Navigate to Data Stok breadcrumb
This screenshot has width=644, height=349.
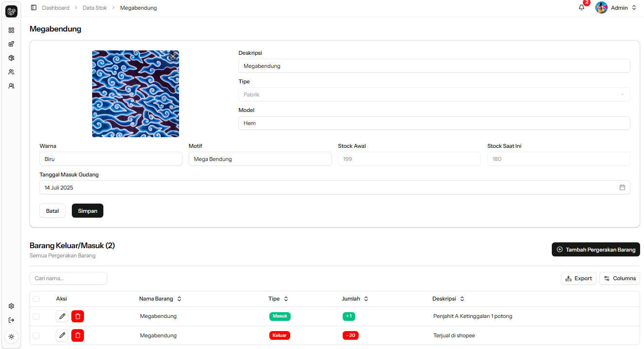coord(95,8)
